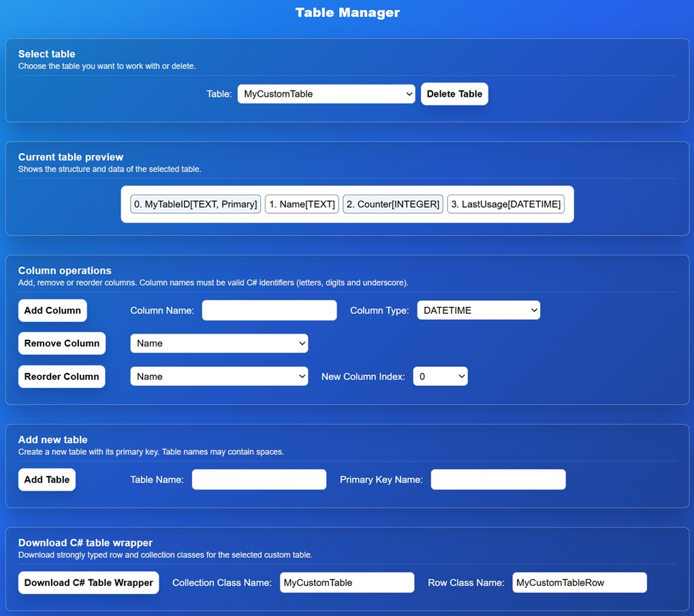Image resolution: width=694 pixels, height=616 pixels.
Task: Open the Table selection dropdown showing MyCustomTable
Action: pyautogui.click(x=326, y=94)
